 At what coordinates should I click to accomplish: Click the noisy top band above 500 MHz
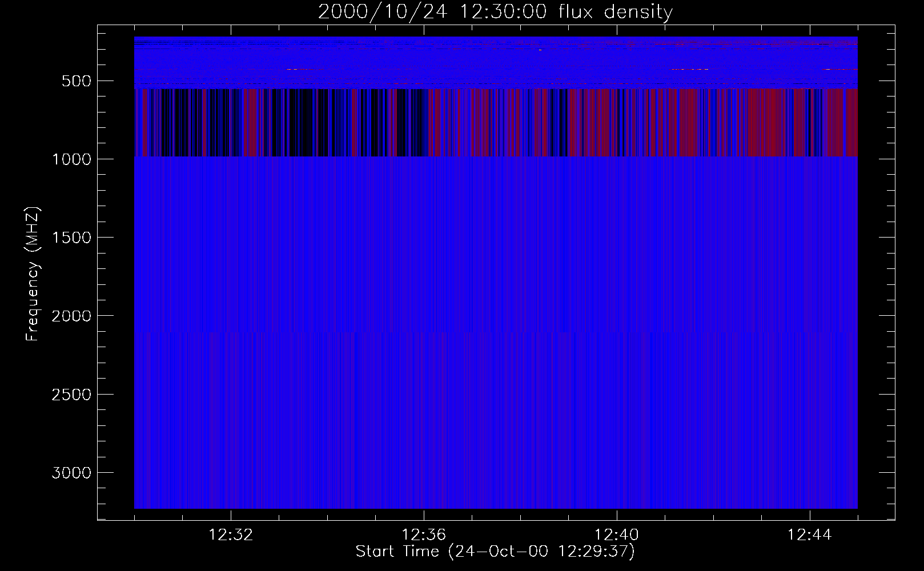coord(496,60)
